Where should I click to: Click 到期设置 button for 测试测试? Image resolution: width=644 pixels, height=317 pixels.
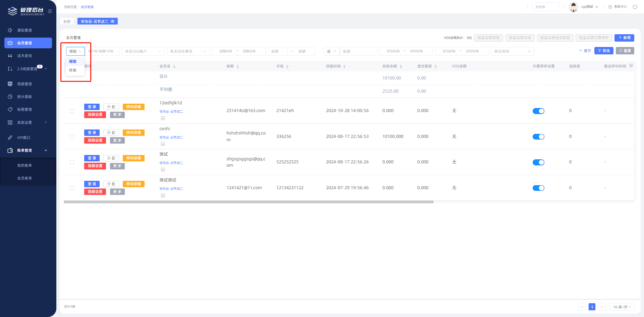pyautogui.click(x=95, y=192)
